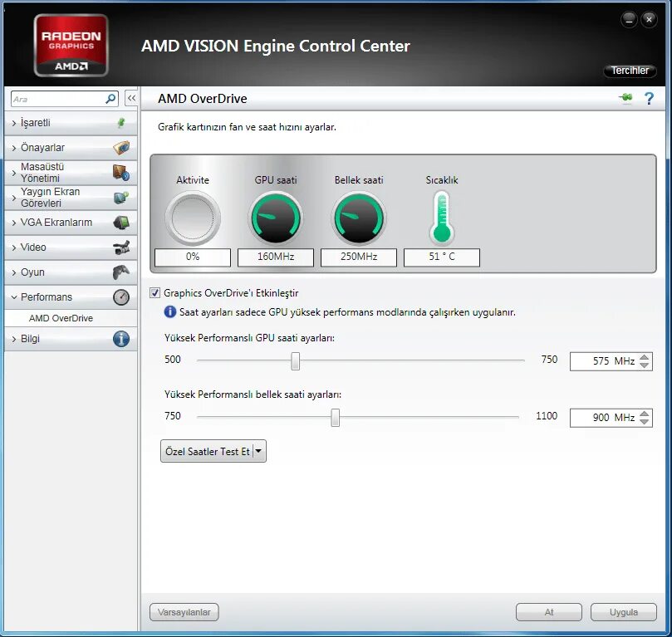Click the VGA Ekranlarım display icon
Screen dimensions: 672x637
[121, 223]
